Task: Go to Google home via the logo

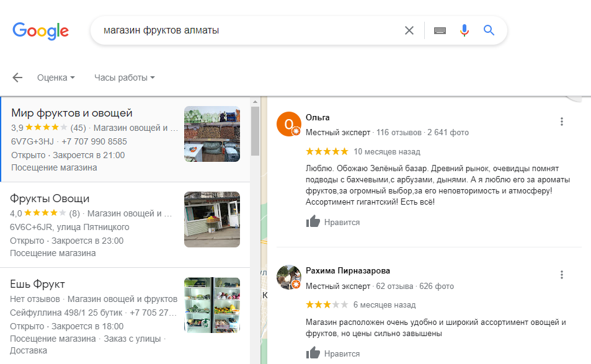Action: point(41,31)
